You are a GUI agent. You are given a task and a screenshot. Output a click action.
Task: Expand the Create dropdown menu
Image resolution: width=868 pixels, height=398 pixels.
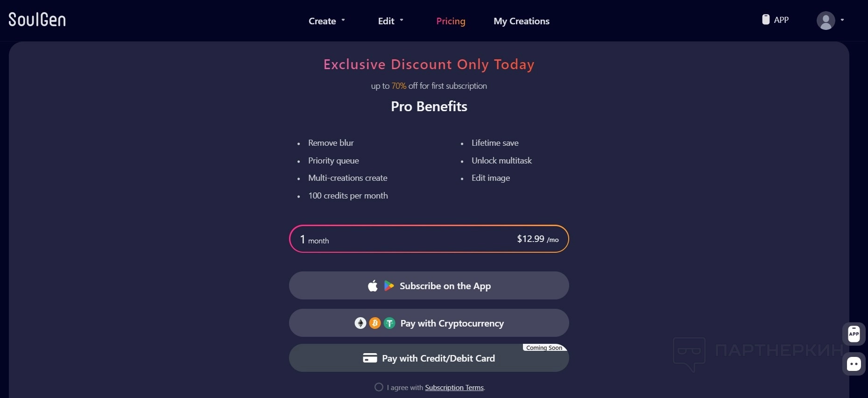326,21
